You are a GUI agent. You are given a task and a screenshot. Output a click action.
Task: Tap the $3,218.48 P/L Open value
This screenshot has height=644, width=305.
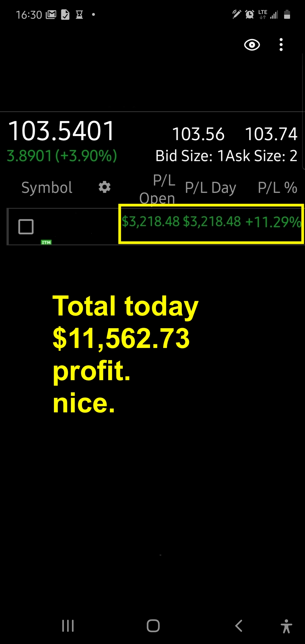pyautogui.click(x=151, y=221)
